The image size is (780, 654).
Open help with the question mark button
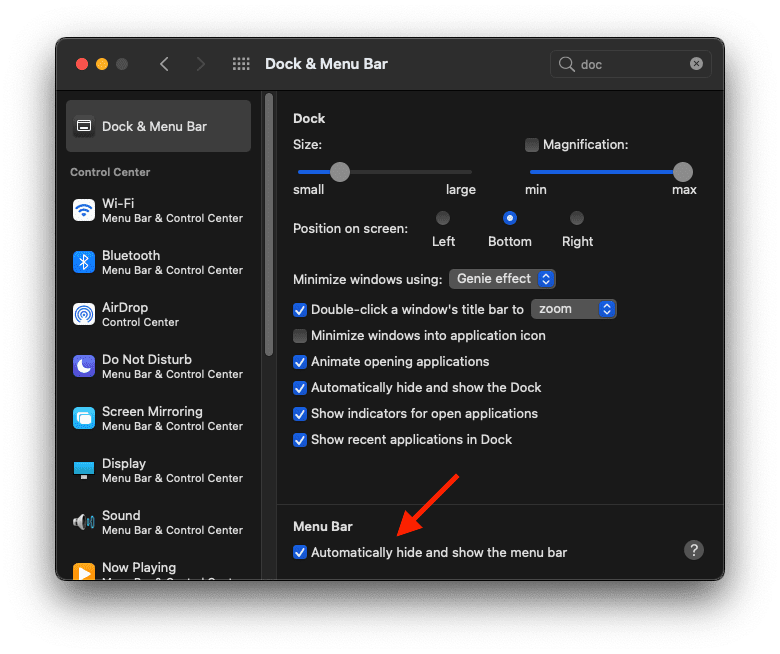click(x=693, y=550)
